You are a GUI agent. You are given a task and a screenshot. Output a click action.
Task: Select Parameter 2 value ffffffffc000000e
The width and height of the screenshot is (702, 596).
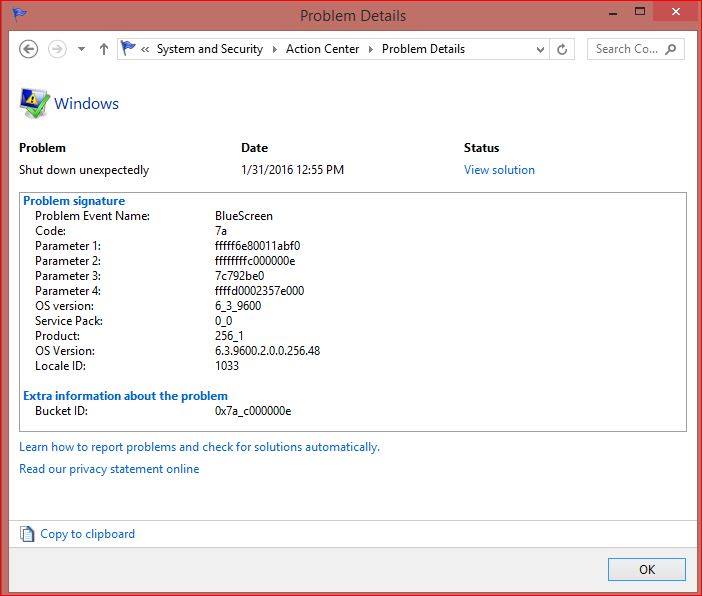pyautogui.click(x=255, y=261)
